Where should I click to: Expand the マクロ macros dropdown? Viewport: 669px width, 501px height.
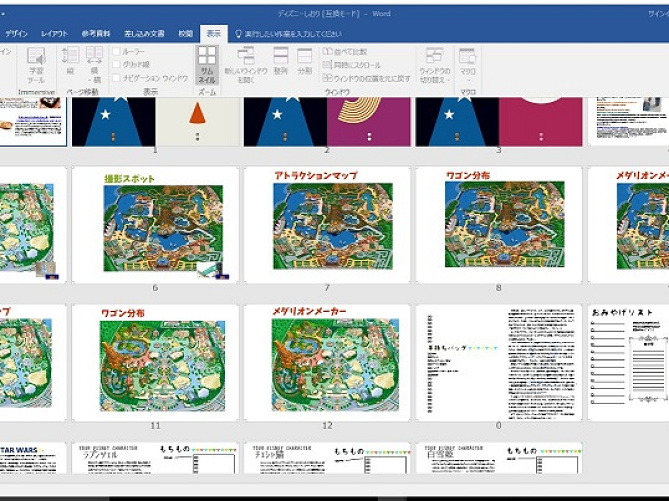468,65
